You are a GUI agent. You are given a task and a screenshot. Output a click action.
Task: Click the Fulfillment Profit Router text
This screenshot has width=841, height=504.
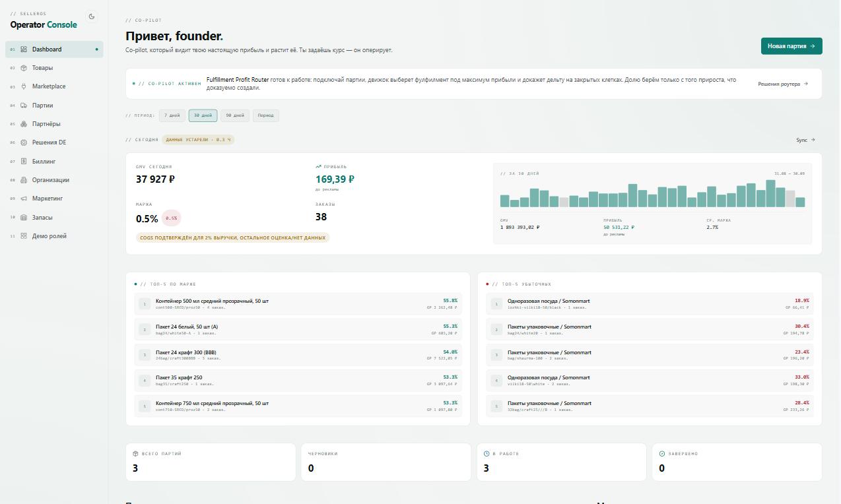(x=238, y=80)
